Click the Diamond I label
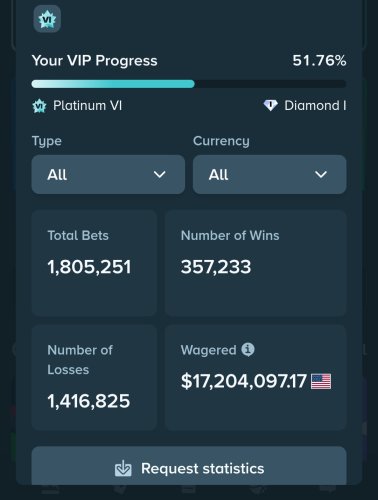This screenshot has height=500, width=378. (x=315, y=106)
